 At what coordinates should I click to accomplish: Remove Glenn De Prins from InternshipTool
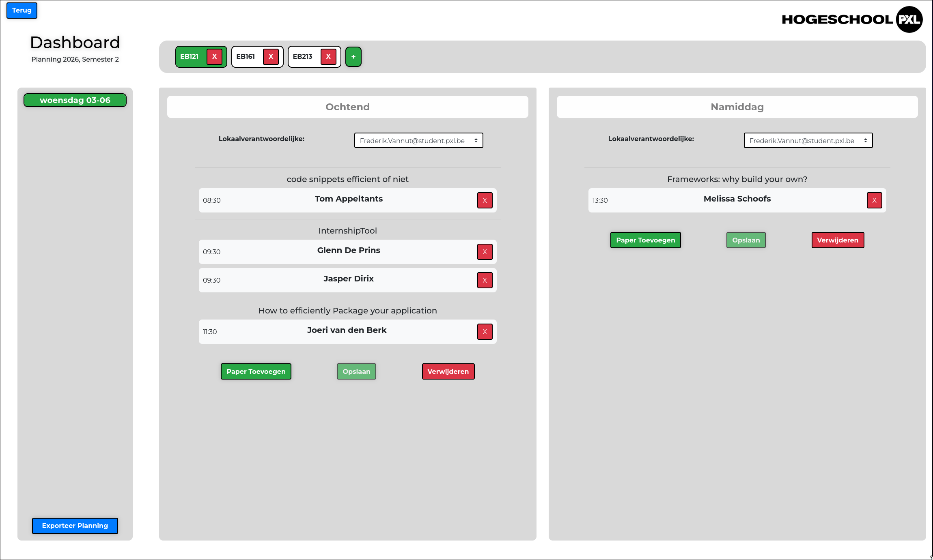(485, 252)
